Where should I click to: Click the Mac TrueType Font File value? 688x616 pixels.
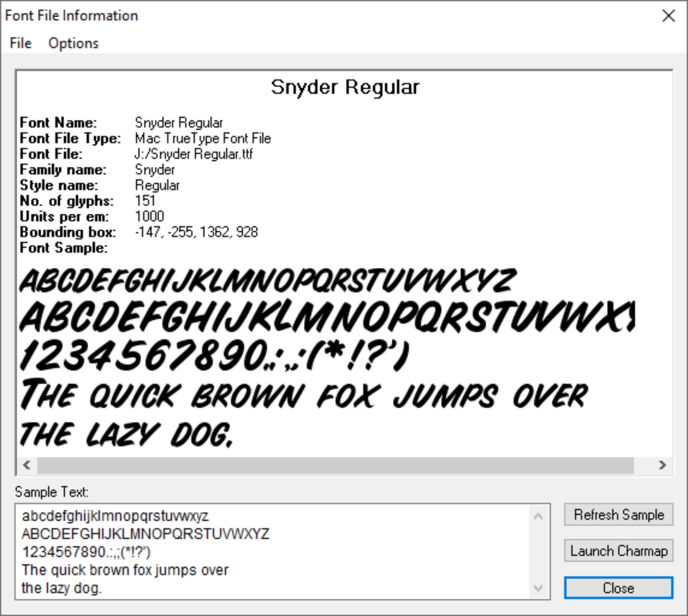tap(203, 139)
